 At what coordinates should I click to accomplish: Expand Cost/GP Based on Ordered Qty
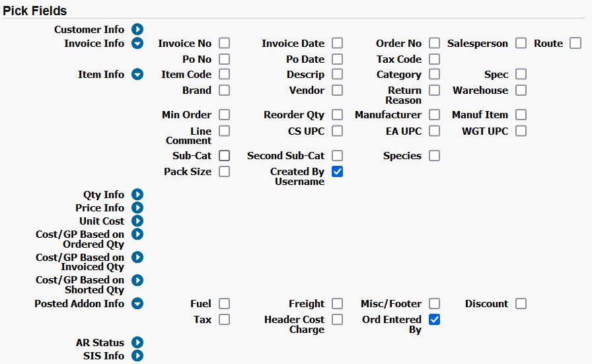pos(137,234)
